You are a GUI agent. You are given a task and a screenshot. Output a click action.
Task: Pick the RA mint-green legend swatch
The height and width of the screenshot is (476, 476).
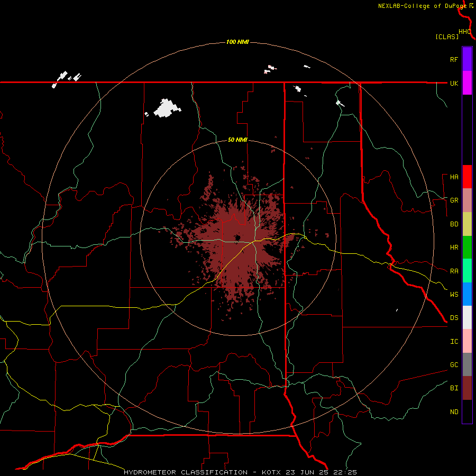[x=467, y=271]
